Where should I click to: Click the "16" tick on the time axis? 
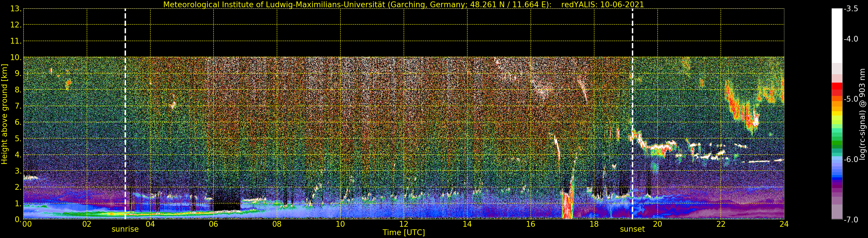pyautogui.click(x=531, y=224)
